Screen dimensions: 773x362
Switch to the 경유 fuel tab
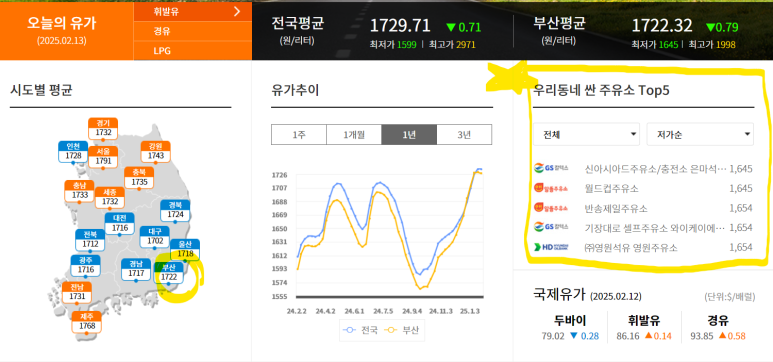click(x=192, y=31)
